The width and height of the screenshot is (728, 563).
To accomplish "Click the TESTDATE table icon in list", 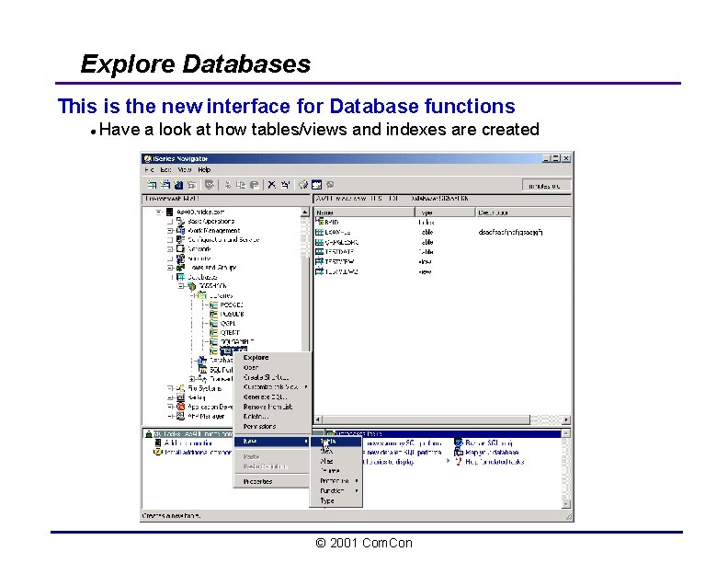I will point(320,252).
